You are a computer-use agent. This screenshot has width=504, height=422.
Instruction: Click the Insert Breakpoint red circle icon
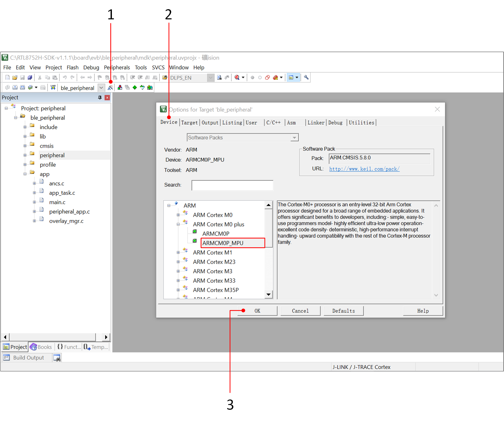(252, 77)
